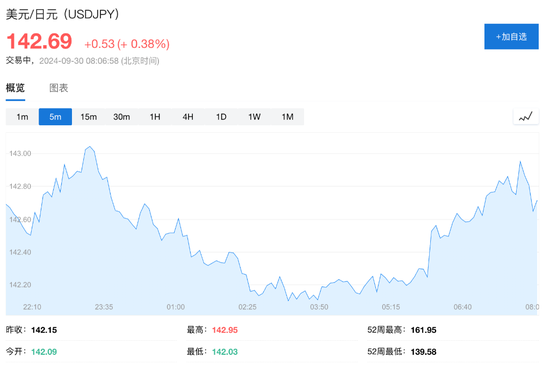Click the change value +0.53 (+ 0.38%)
The width and height of the screenshot is (550, 379).
[x=127, y=44]
